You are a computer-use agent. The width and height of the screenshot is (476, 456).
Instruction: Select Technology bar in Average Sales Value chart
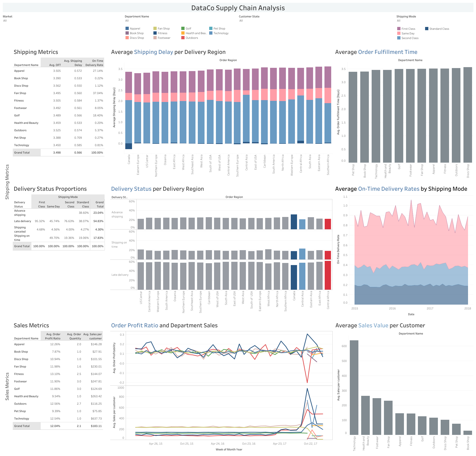(354, 387)
